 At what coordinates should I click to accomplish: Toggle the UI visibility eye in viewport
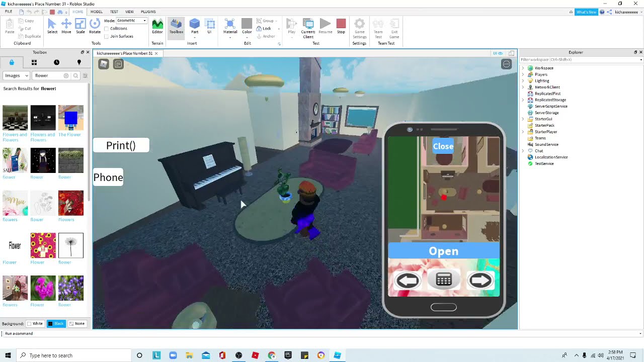point(498,53)
